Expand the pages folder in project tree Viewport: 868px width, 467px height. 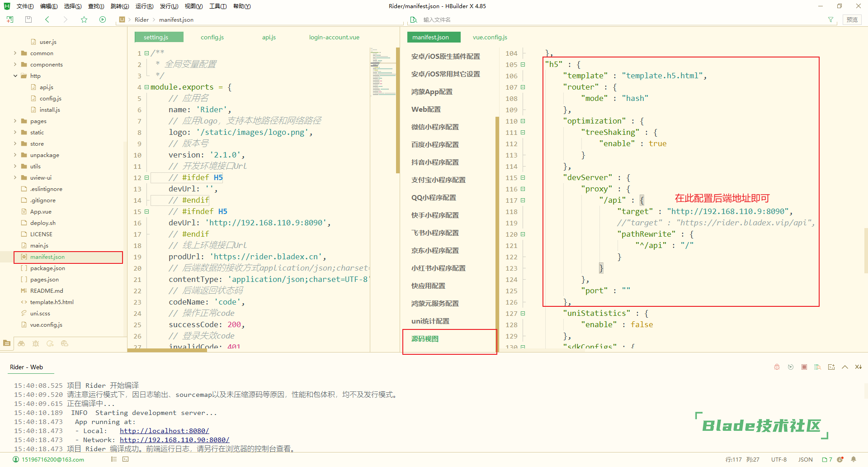(15, 121)
